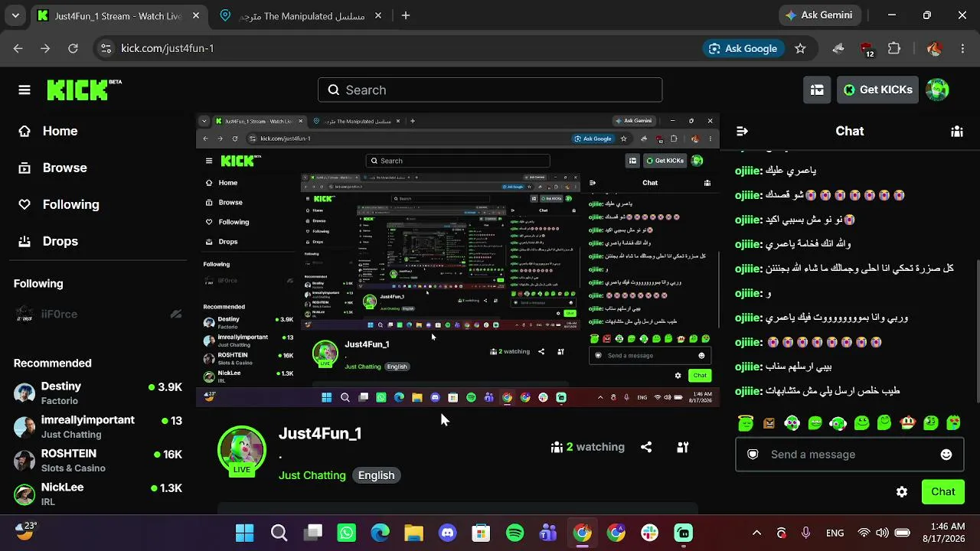Open the ENG language switcher

(835, 533)
